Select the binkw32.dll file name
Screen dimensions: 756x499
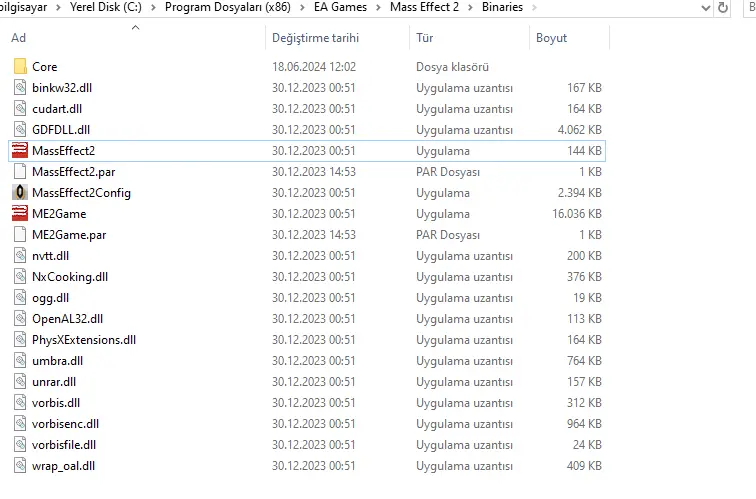pyautogui.click(x=62, y=88)
